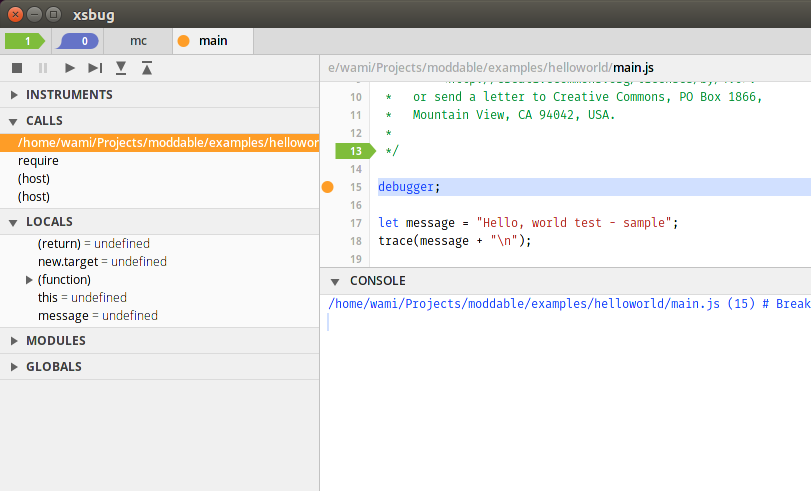Click the Run/continue play icon
The height and width of the screenshot is (491, 811).
(69, 68)
